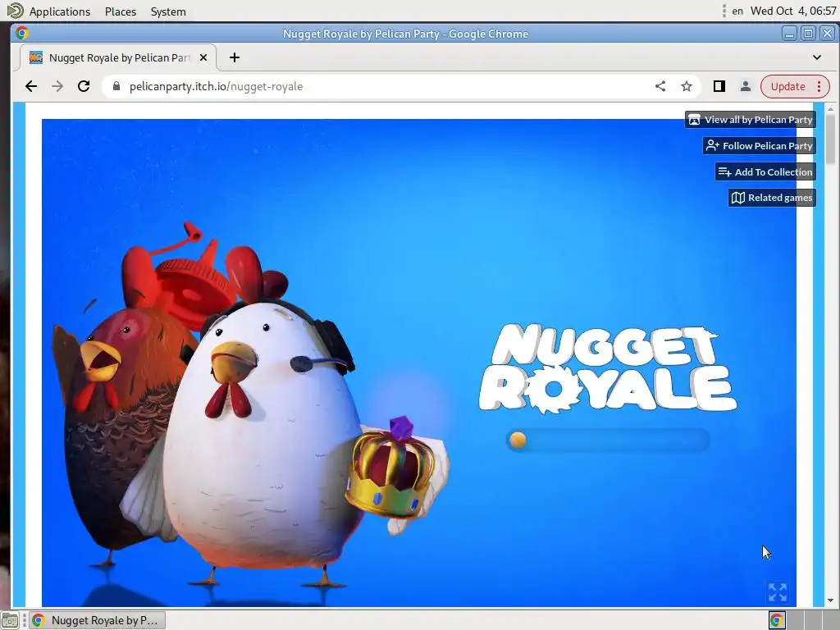Open the Chrome profile avatar icon

point(745,86)
